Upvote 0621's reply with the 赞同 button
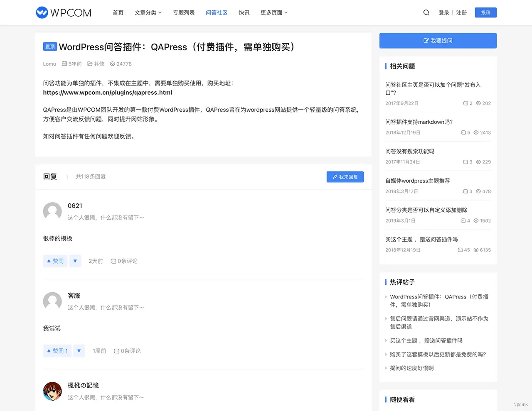 pyautogui.click(x=55, y=261)
